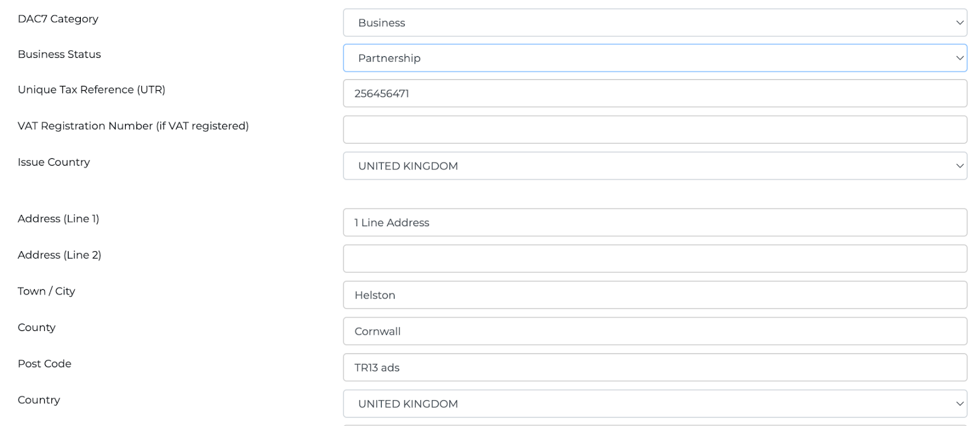This screenshot has width=980, height=426.
Task: Click the chevron arrow beside Business category
Action: pos(959,23)
